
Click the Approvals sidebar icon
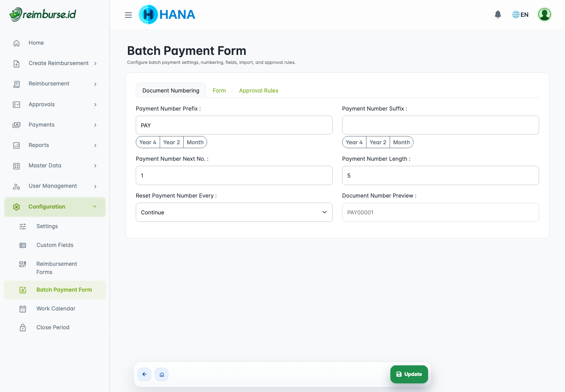click(x=16, y=104)
